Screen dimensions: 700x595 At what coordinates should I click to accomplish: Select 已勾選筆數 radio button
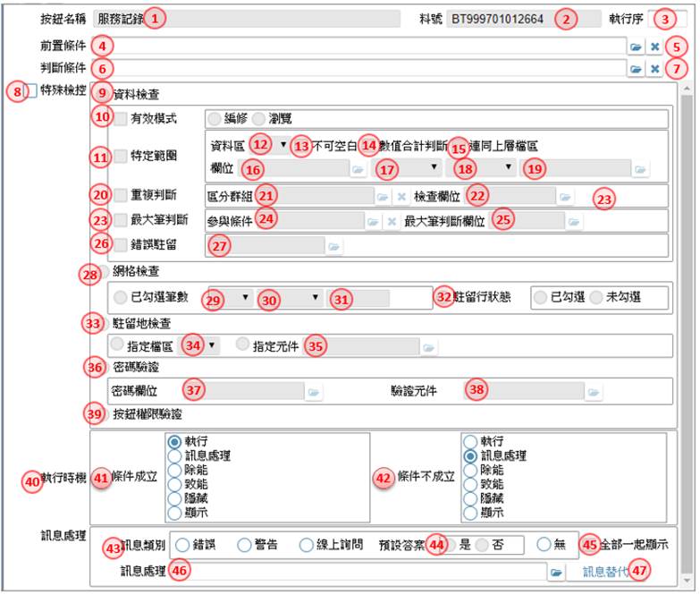click(x=120, y=297)
